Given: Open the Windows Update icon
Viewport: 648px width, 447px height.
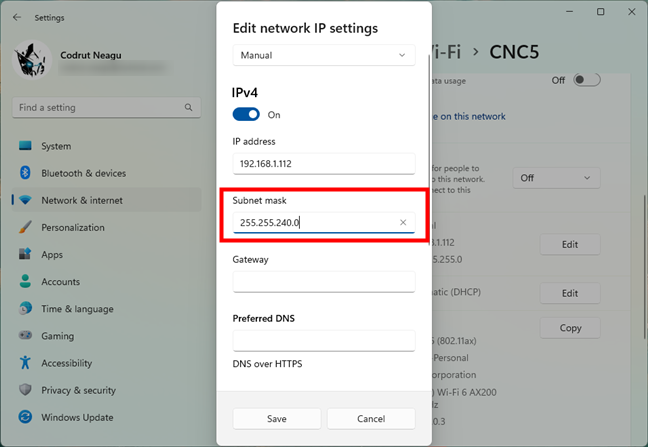Looking at the screenshot, I should tap(25, 417).
